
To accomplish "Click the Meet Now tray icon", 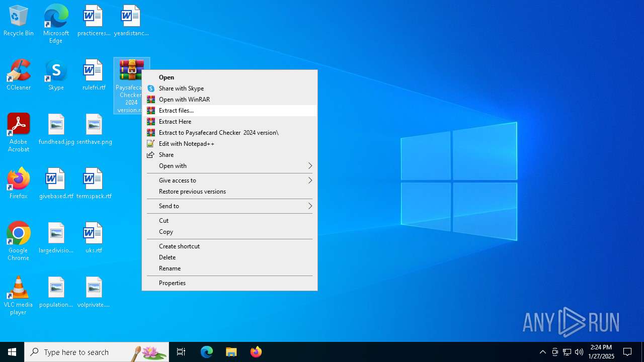I will [x=555, y=352].
